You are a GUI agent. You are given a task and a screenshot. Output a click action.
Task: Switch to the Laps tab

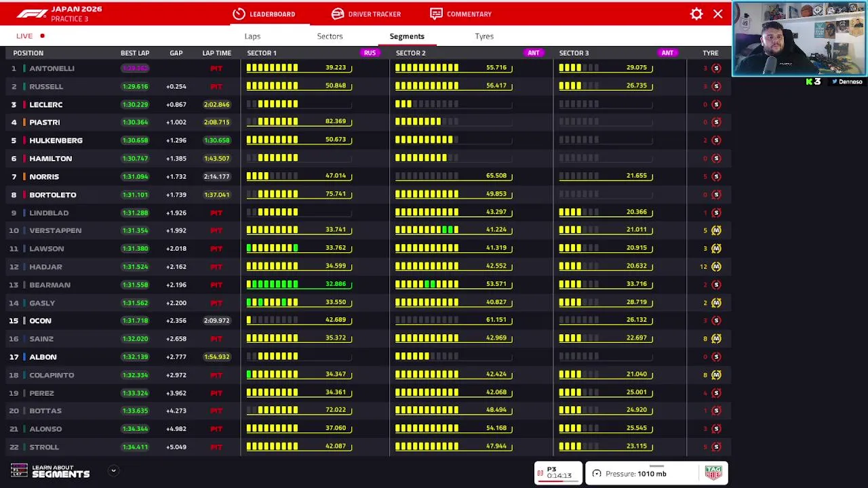pos(252,36)
